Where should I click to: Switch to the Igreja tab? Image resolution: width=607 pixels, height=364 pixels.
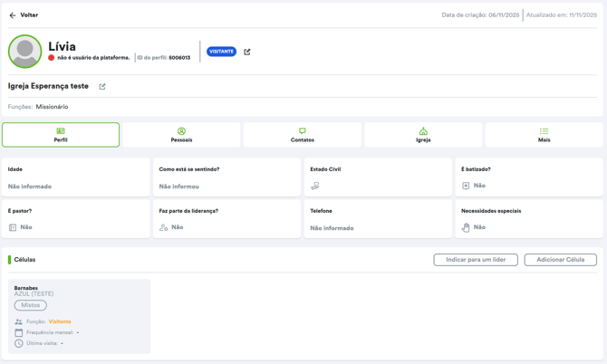click(423, 135)
